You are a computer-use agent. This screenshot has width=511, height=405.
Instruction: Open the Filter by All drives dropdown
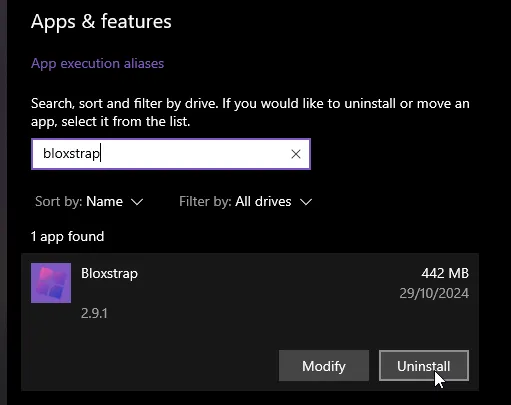pyautogui.click(x=246, y=201)
